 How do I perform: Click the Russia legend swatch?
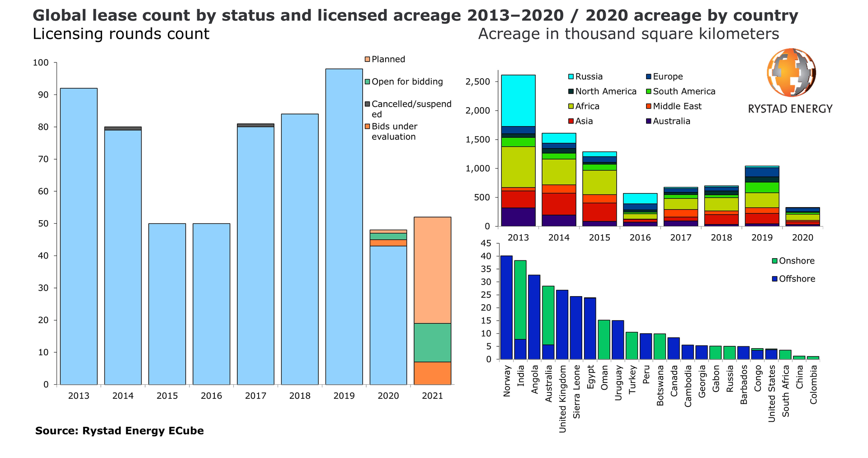[x=571, y=77]
